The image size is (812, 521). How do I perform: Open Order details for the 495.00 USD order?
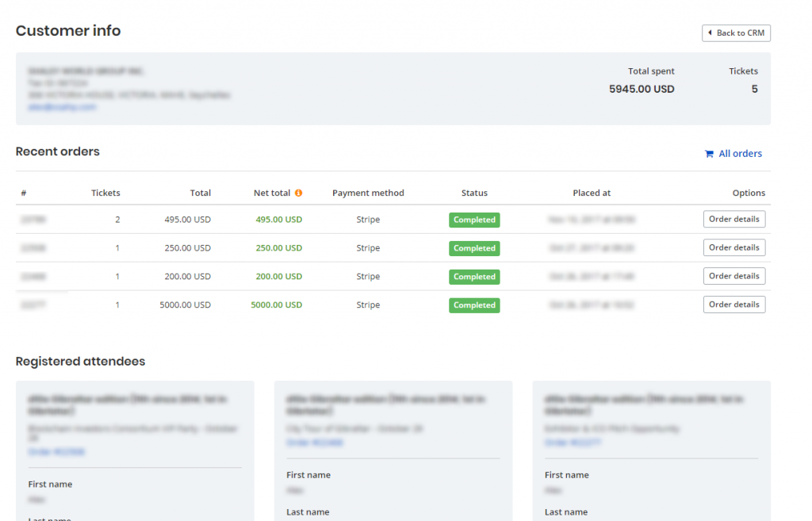(733, 219)
